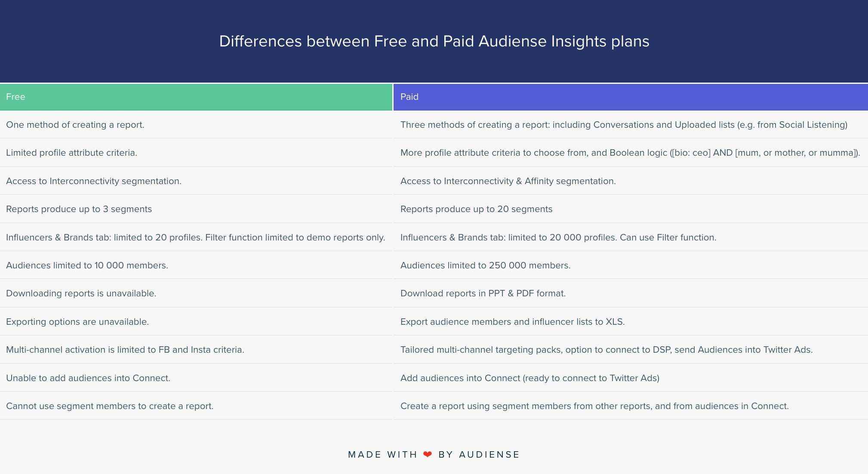Select the green Free column header
The width and height of the screenshot is (868, 474).
196,97
